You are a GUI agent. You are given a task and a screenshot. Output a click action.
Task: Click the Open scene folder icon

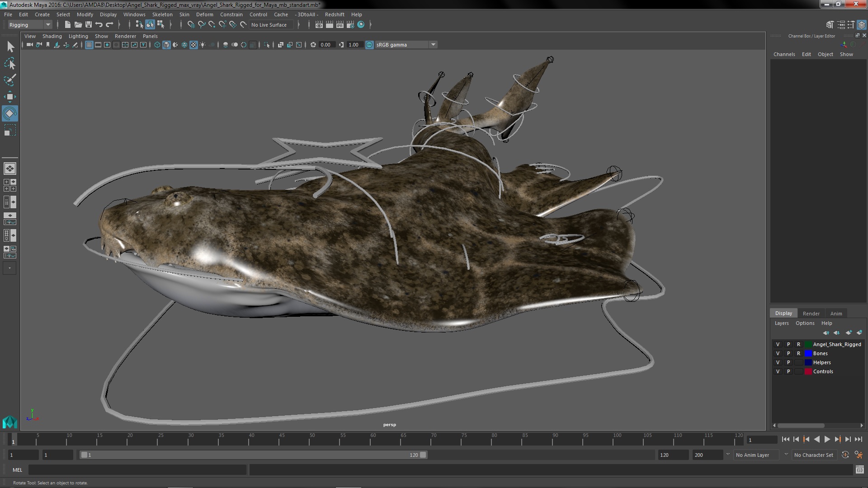(78, 25)
